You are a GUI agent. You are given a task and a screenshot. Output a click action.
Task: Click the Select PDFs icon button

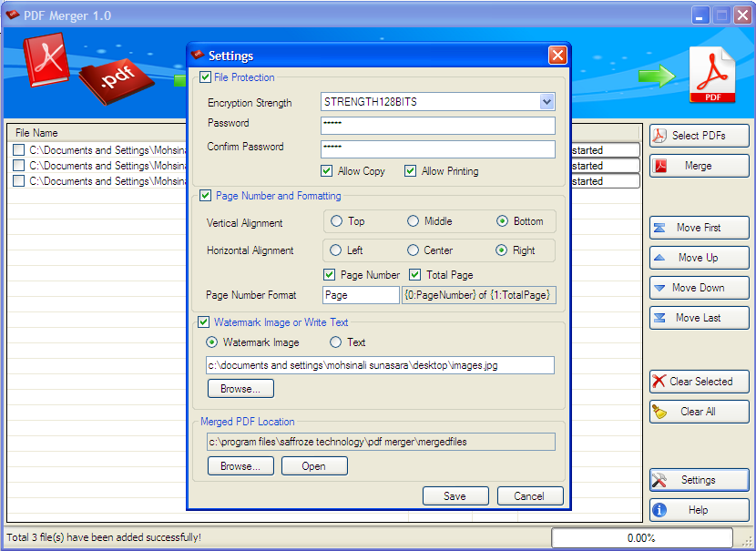coord(659,136)
